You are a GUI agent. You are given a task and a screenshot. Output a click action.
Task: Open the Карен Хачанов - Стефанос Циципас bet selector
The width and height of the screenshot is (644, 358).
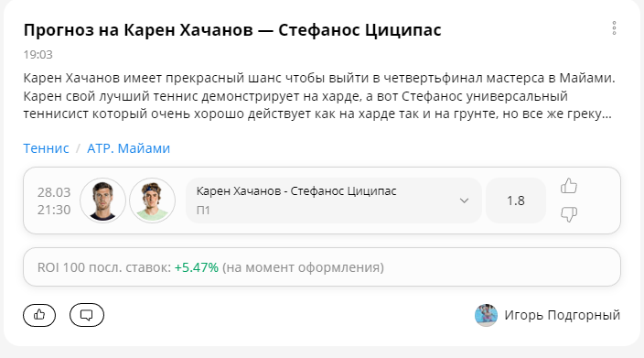pyautogui.click(x=334, y=201)
